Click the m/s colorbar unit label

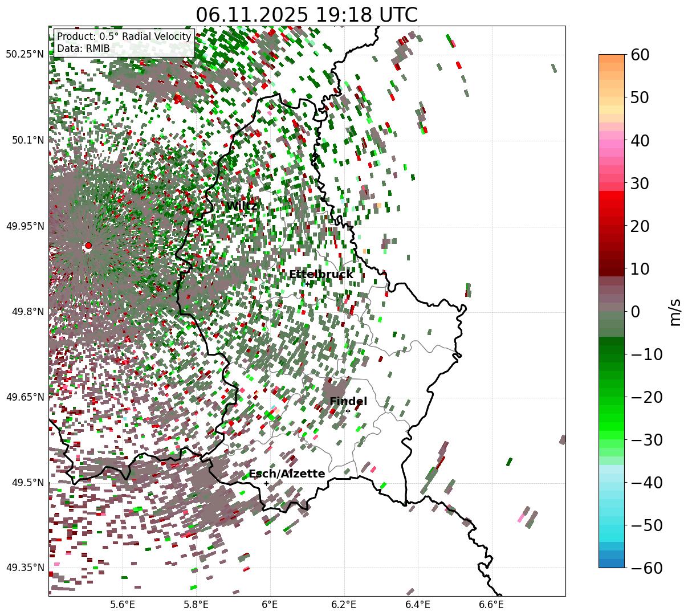point(675,311)
